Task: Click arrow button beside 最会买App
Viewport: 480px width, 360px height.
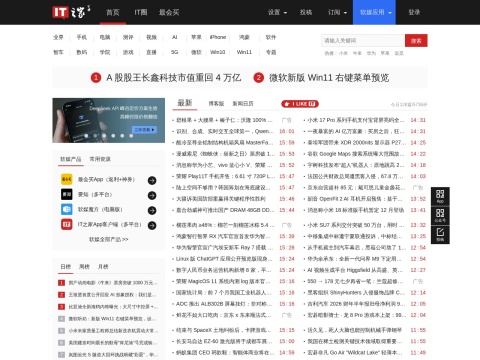Action: click(152, 180)
